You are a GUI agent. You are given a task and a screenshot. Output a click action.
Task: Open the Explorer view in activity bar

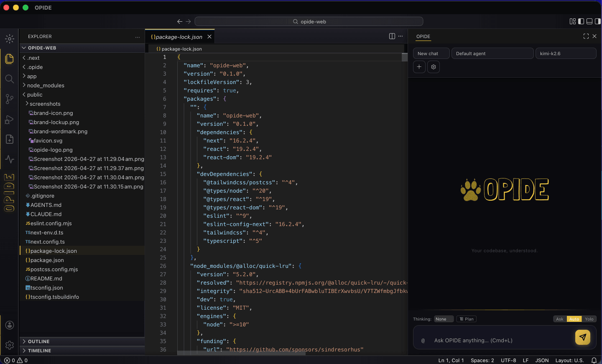click(9, 59)
